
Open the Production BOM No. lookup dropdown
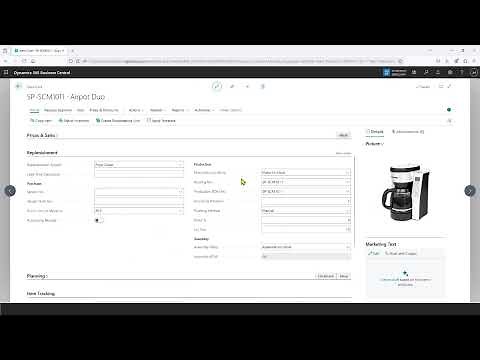click(348, 192)
